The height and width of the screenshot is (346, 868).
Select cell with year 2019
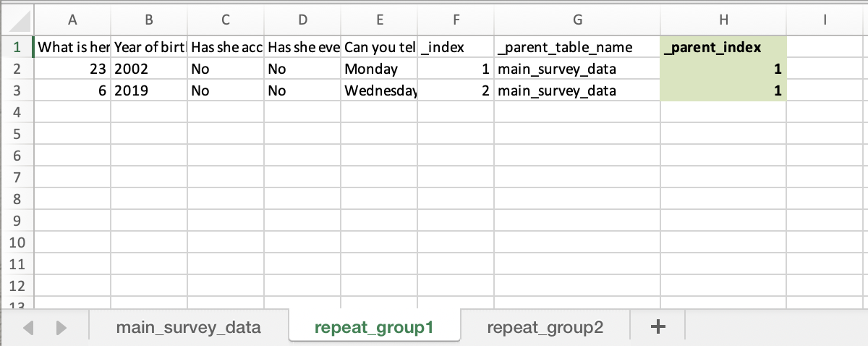149,91
